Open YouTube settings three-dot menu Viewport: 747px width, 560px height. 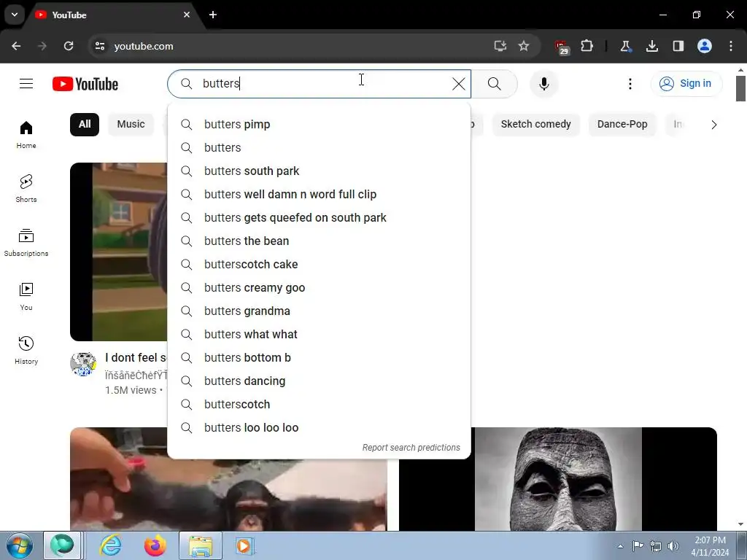[630, 84]
